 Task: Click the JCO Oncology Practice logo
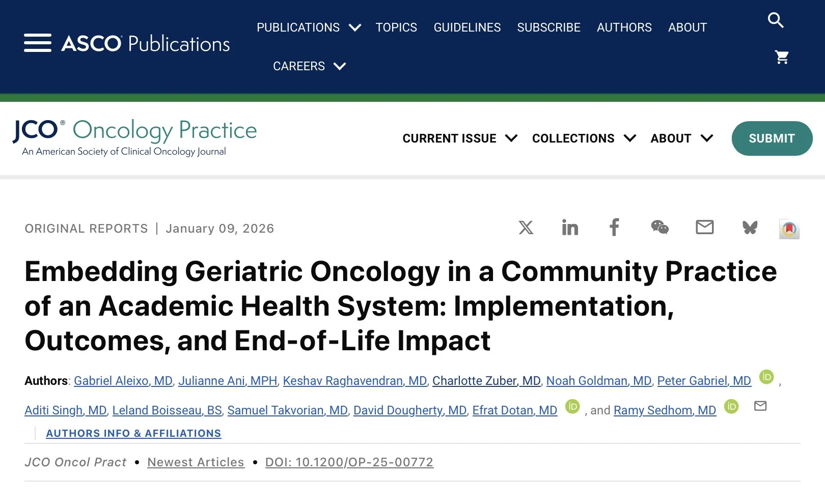click(x=135, y=136)
